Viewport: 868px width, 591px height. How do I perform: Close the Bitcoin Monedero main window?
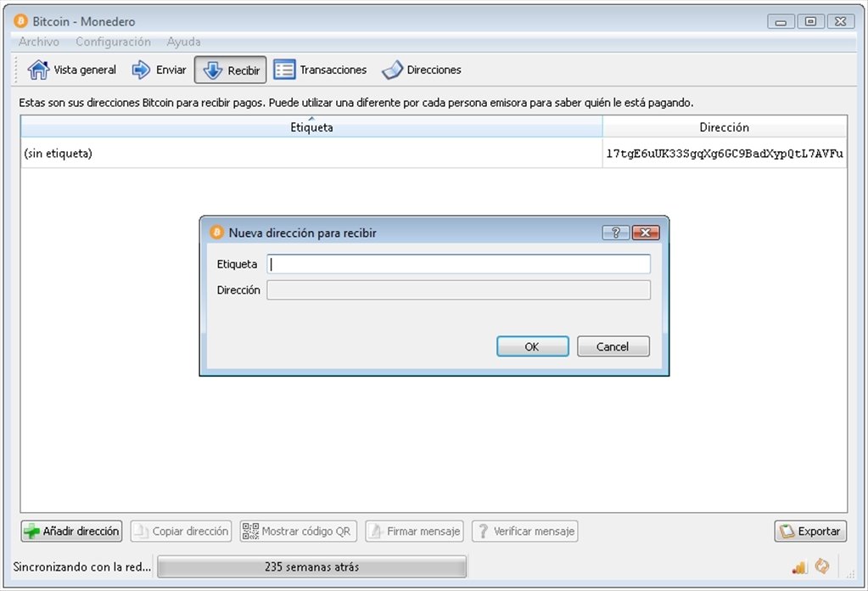[x=841, y=21]
